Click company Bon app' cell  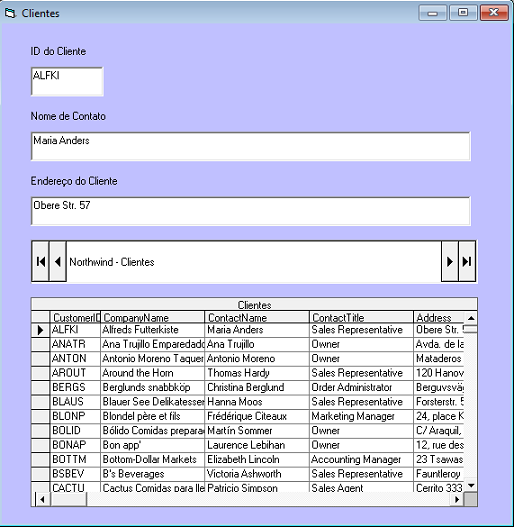152,445
